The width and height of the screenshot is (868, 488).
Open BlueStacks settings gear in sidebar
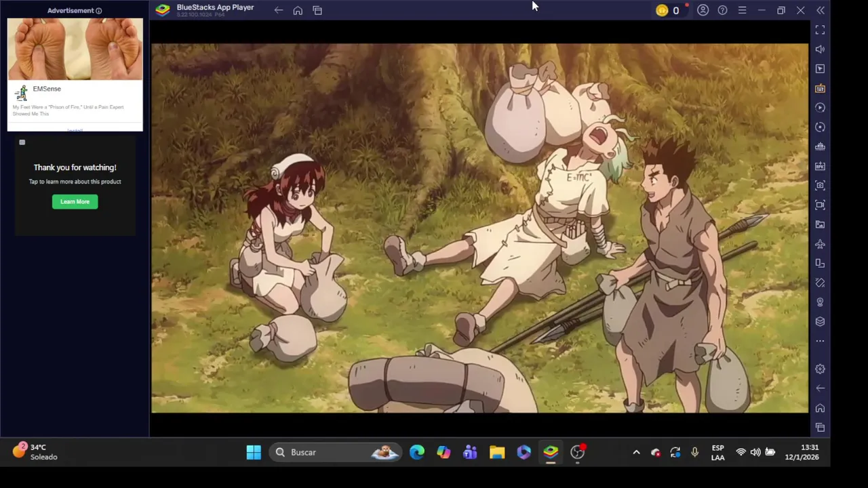pos(820,369)
